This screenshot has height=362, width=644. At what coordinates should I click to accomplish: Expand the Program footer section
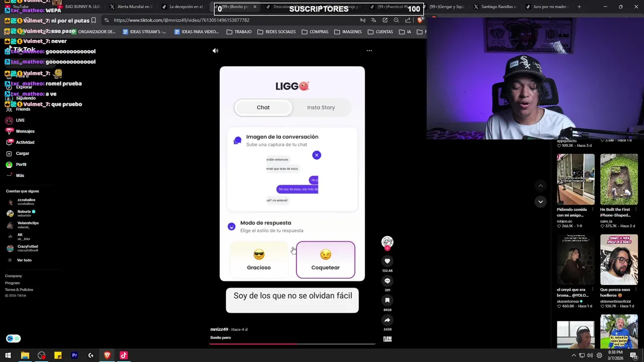point(13,283)
